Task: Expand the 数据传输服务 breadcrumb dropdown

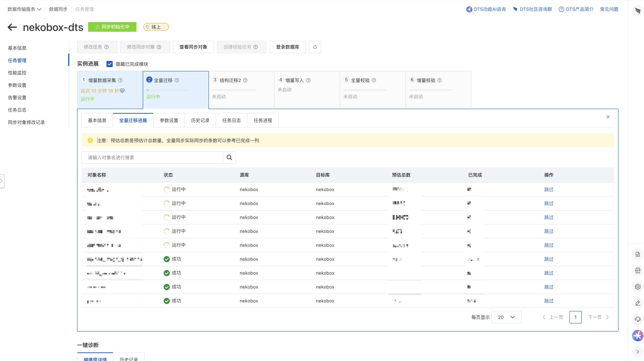Action: [x=39, y=9]
